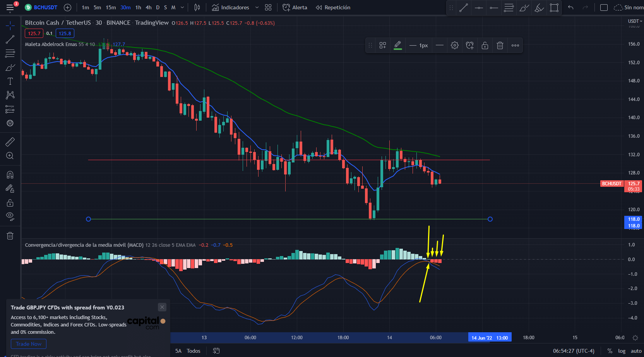Select the 1h timeframe
Image resolution: width=644 pixels, height=357 pixels.
tap(138, 7)
